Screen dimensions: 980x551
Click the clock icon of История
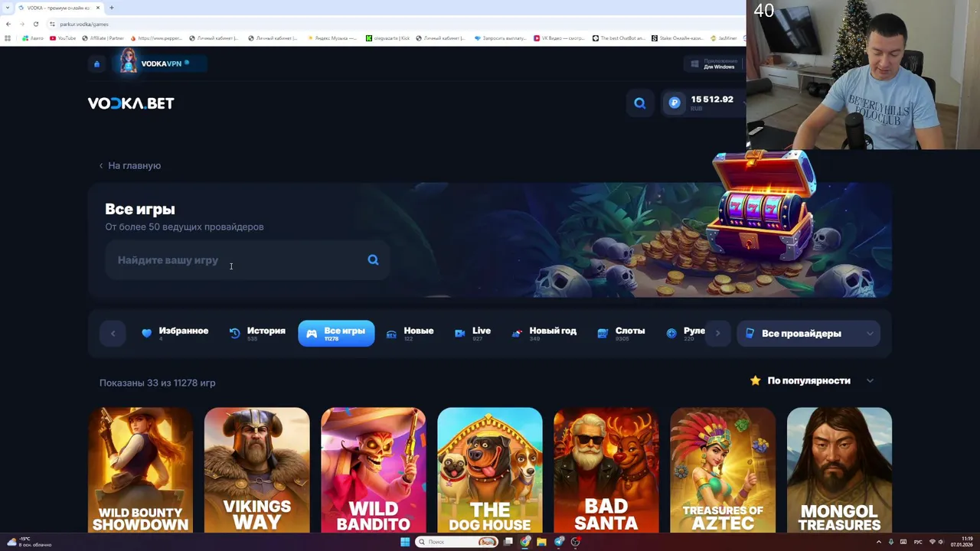click(x=234, y=333)
